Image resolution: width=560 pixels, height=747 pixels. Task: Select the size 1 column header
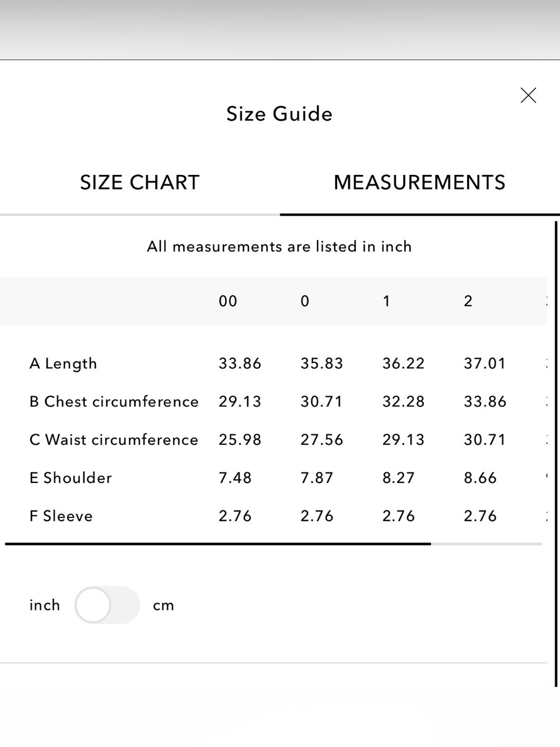386,301
